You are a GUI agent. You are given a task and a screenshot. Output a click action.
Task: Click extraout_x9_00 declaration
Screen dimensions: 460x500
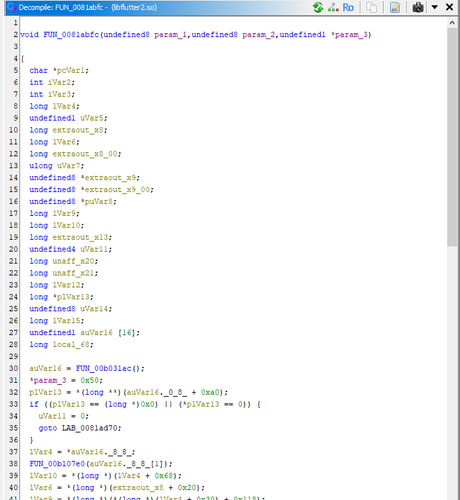(117, 190)
